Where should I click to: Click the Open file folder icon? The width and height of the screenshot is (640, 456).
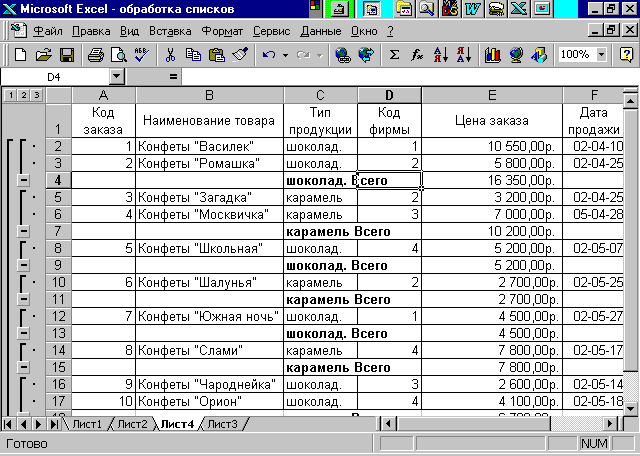[43, 54]
